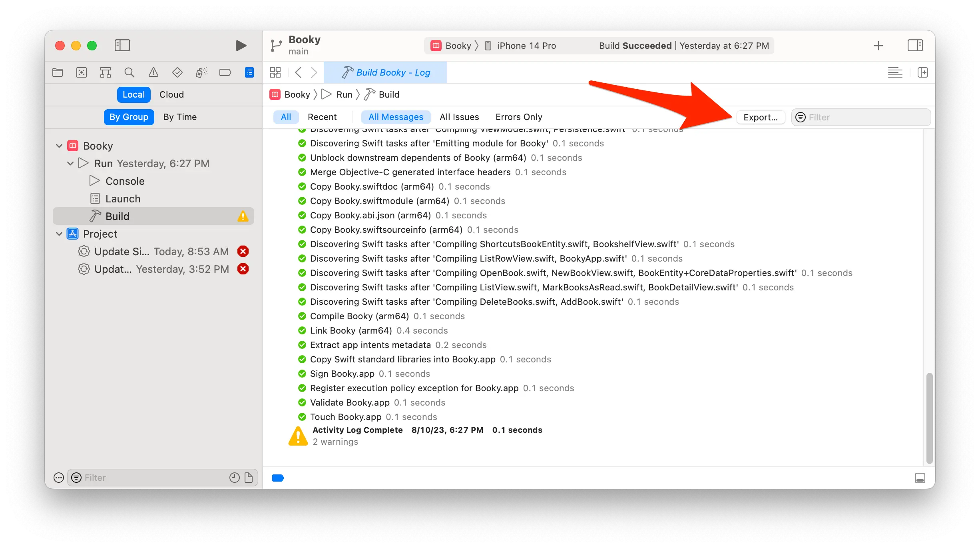This screenshot has width=980, height=548.
Task: Open the Symbol navigator icon
Action: [106, 72]
